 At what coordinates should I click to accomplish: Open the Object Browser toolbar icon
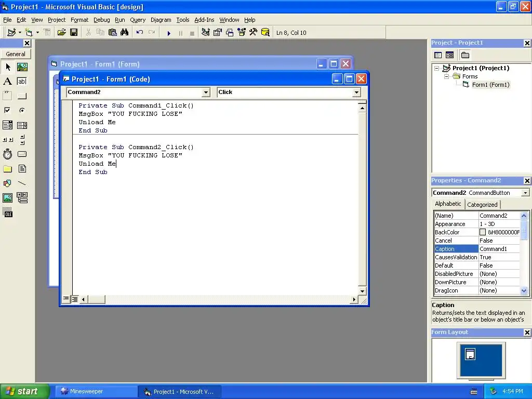click(242, 33)
